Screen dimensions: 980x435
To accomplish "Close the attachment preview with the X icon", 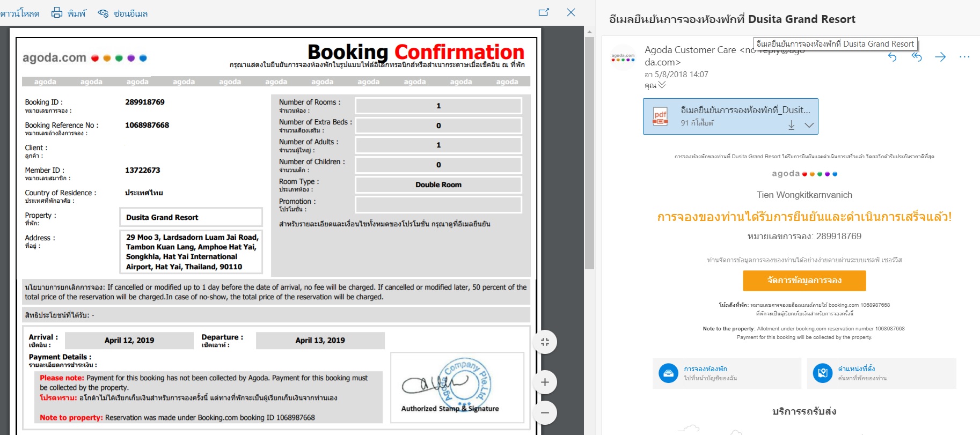I will coord(571,12).
